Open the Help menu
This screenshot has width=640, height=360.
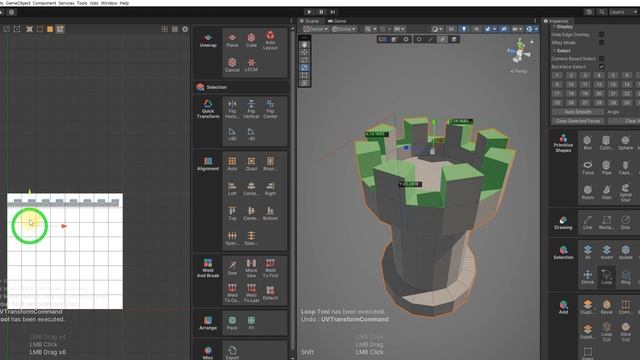124,3
